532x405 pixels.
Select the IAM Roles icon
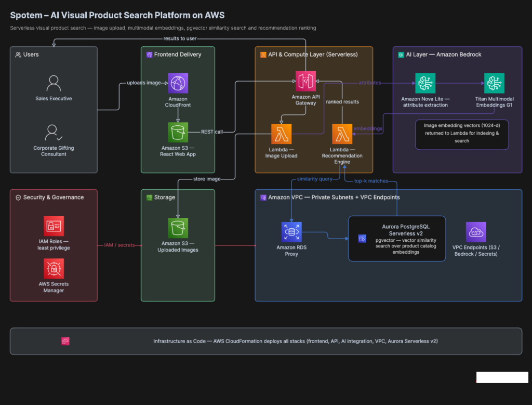[54, 226]
